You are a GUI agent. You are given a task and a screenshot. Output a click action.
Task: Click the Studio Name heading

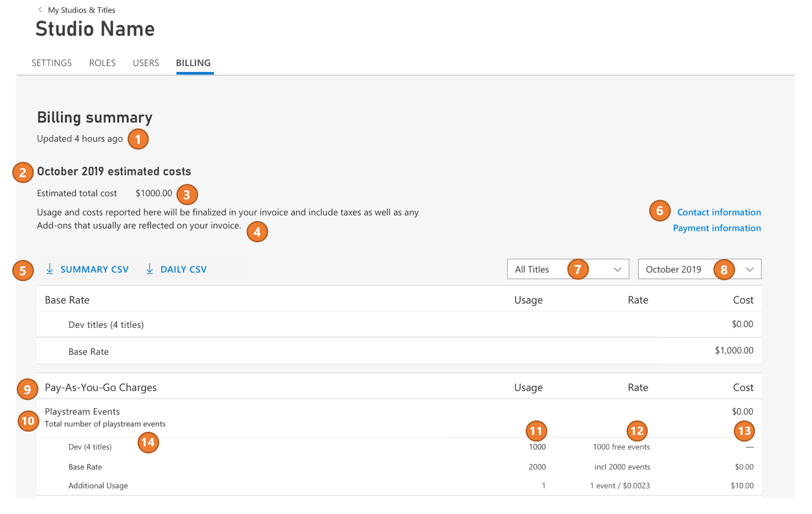click(x=95, y=28)
